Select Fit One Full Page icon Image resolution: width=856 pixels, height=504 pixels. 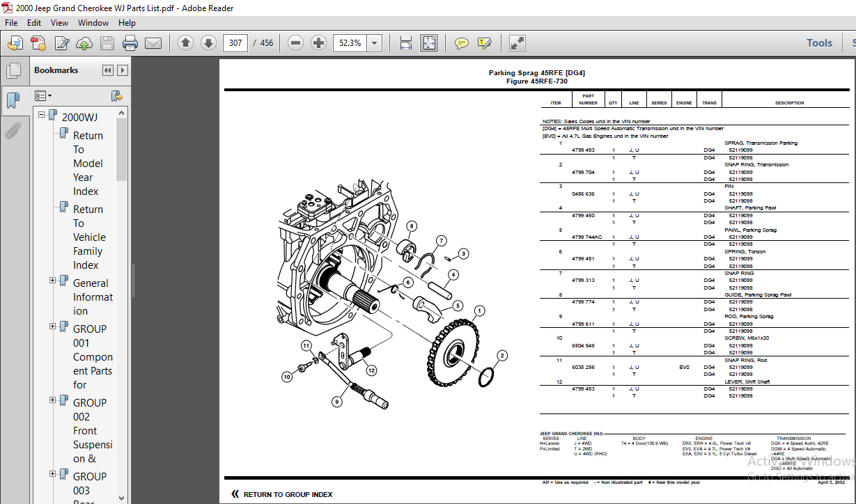pos(429,43)
